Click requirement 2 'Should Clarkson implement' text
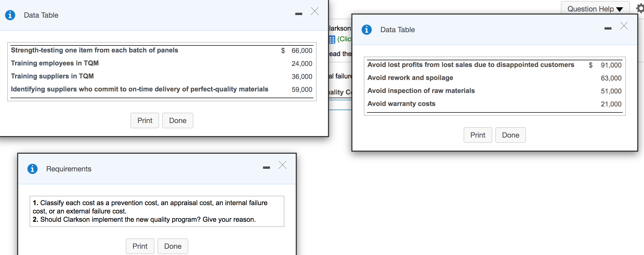 144,219
